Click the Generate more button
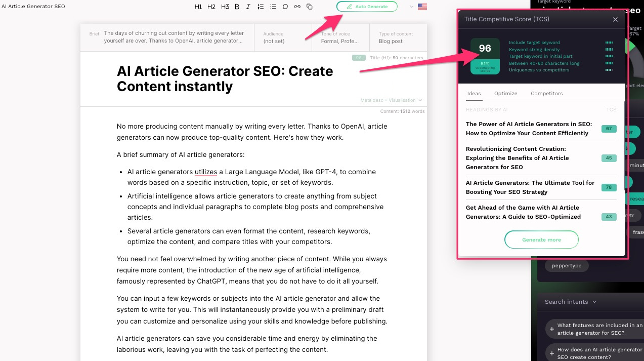This screenshot has height=361, width=644. [541, 239]
